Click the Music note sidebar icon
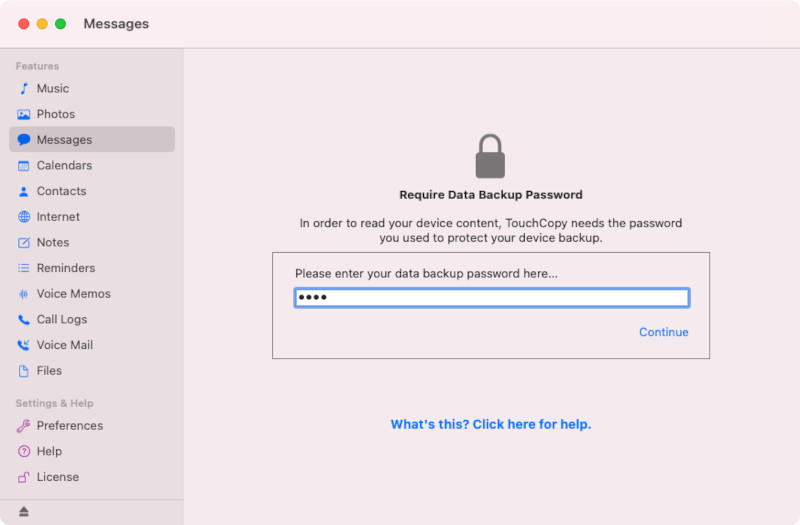 coord(24,89)
